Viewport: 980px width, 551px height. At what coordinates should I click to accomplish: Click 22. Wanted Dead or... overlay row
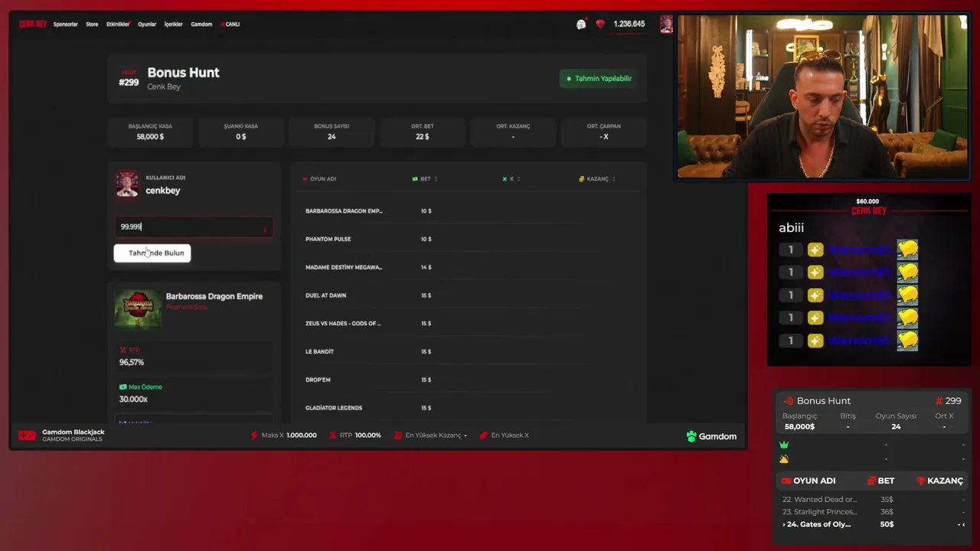872,500
